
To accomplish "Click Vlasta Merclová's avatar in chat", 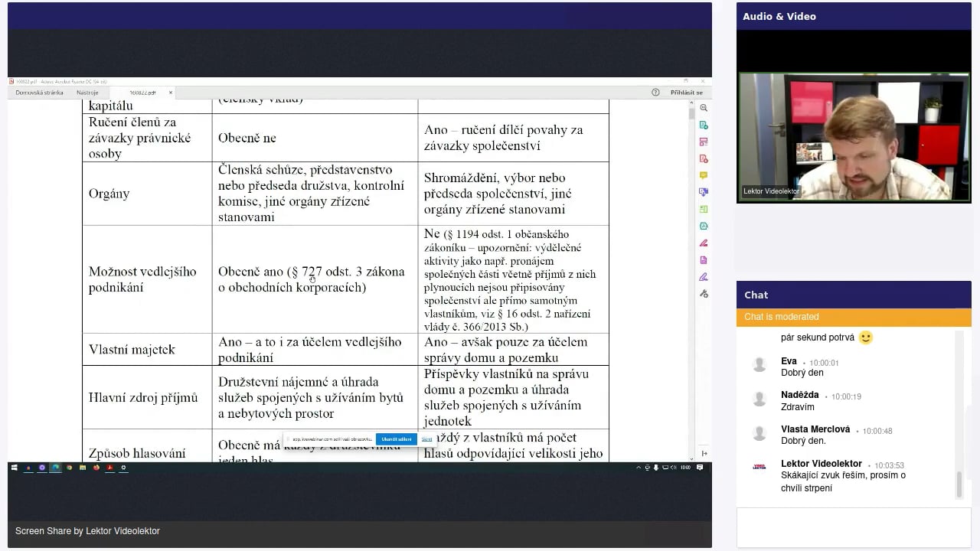I will [759, 433].
